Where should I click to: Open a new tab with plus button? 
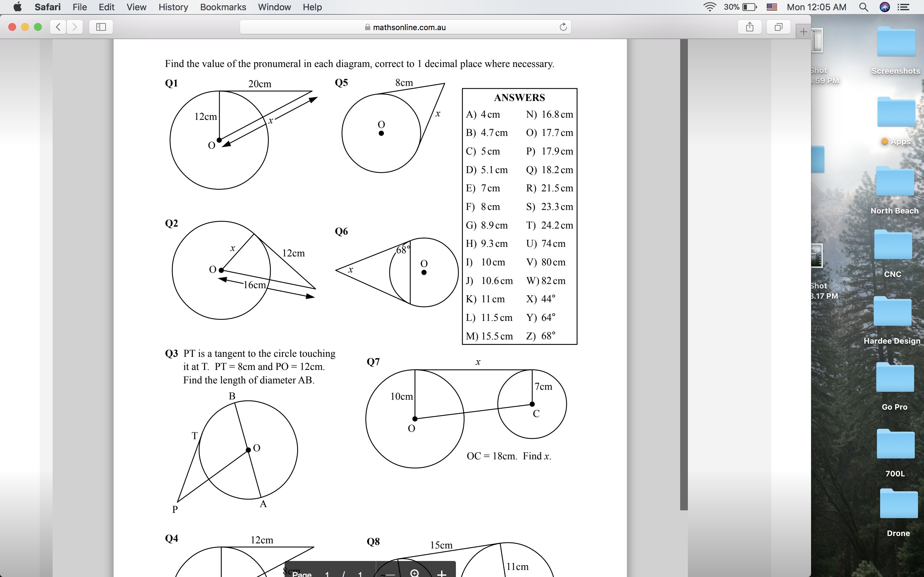[803, 32]
